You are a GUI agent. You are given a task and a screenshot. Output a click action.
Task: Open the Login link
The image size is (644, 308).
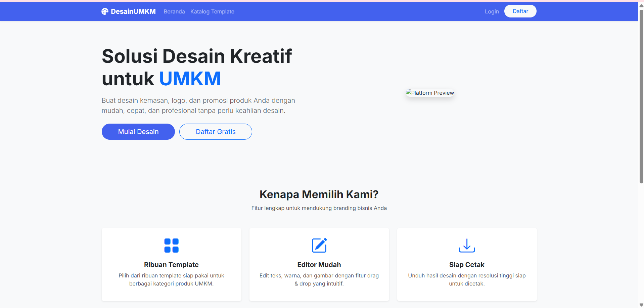pyautogui.click(x=492, y=11)
